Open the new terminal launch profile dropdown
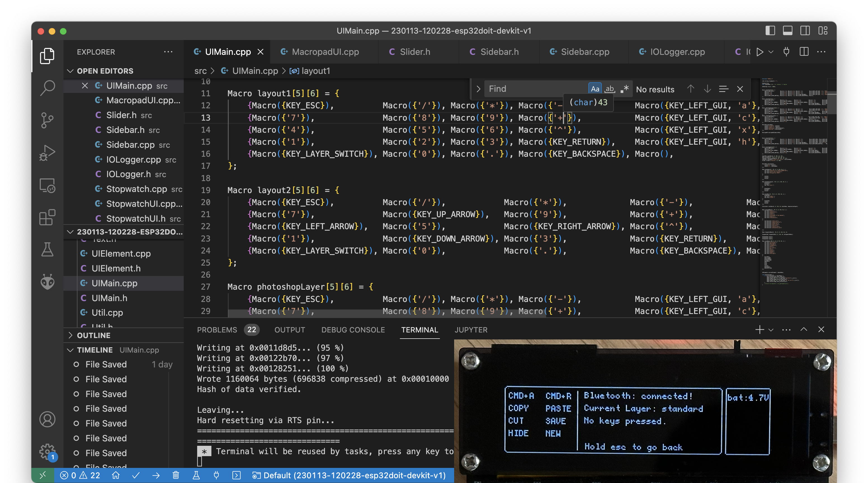This screenshot has width=868, height=483. tap(771, 330)
